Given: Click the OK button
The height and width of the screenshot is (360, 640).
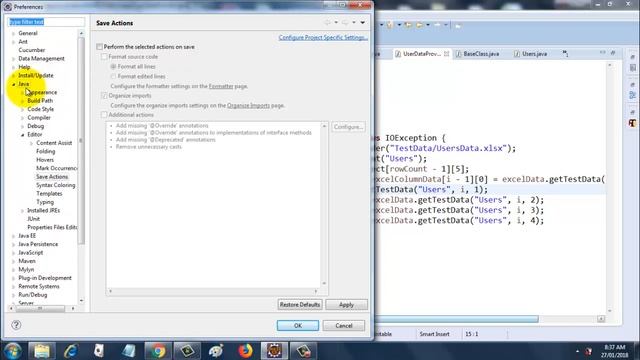Looking at the screenshot, I should (x=298, y=325).
